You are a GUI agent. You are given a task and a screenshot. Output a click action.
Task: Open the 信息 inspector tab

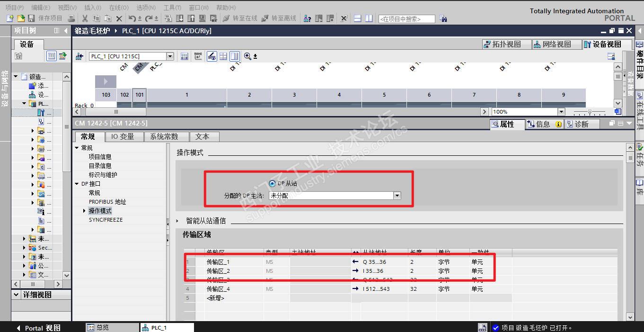[544, 124]
